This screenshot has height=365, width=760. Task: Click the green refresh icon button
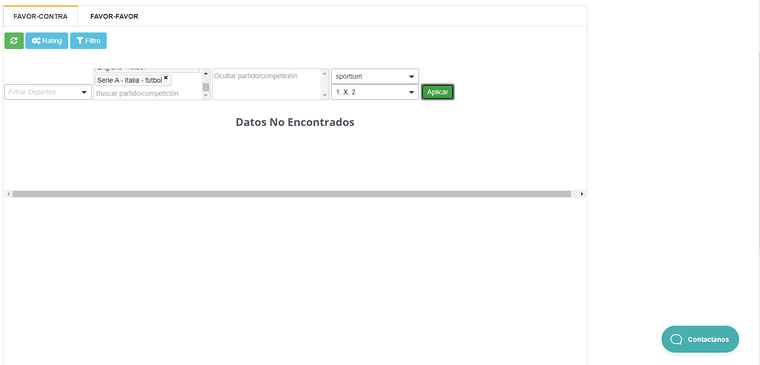click(14, 41)
